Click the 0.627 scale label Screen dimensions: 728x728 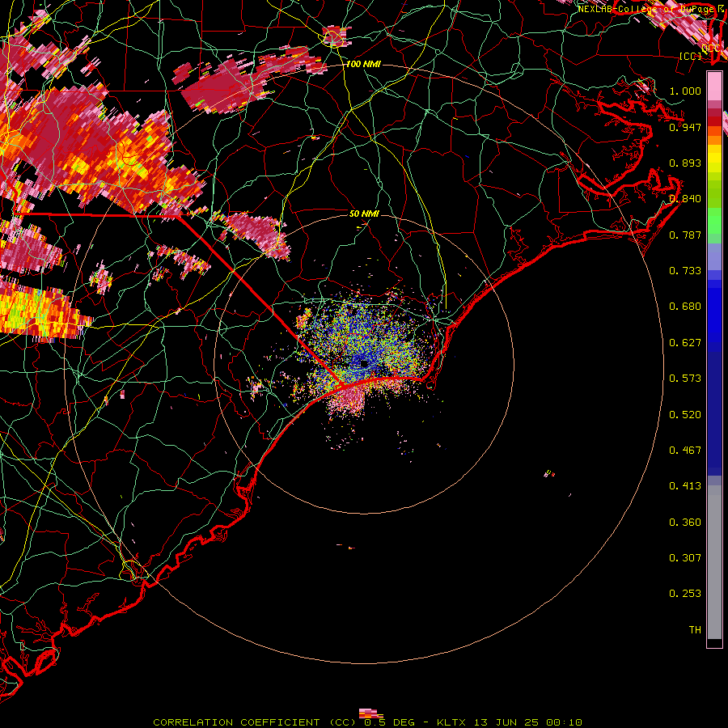(685, 342)
